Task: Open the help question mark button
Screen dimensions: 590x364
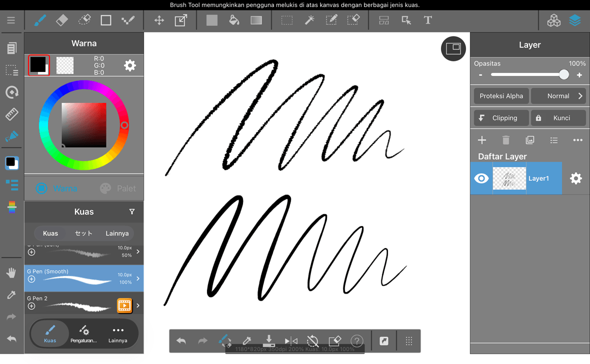Action: point(356,341)
